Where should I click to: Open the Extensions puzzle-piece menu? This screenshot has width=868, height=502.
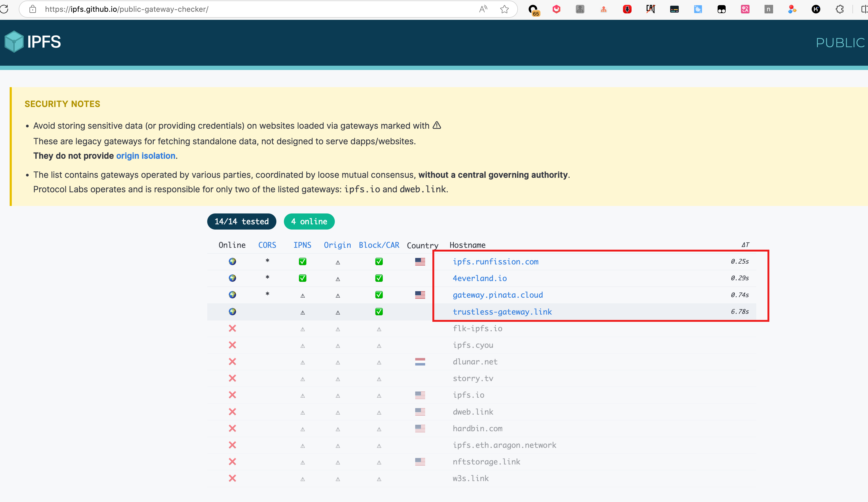(x=840, y=9)
